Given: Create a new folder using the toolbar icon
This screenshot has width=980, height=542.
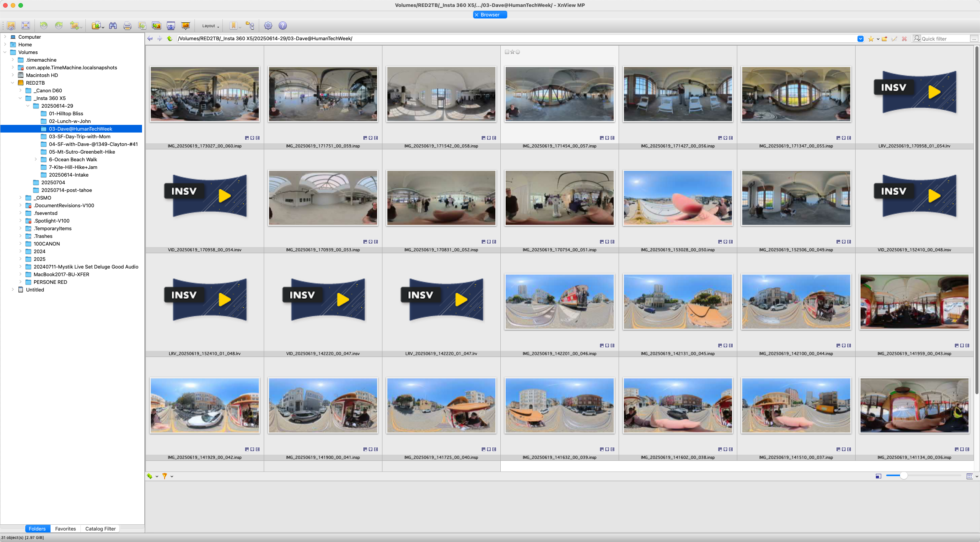Looking at the screenshot, I should [884, 38].
